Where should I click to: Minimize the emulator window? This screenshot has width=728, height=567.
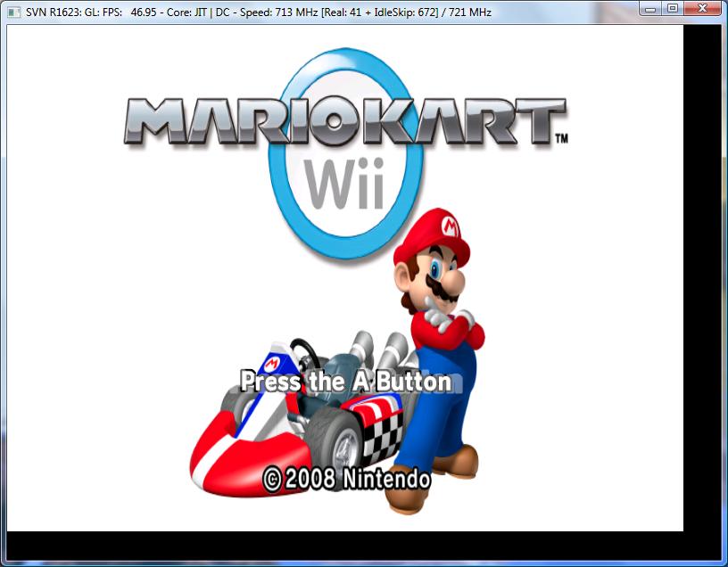650,9
